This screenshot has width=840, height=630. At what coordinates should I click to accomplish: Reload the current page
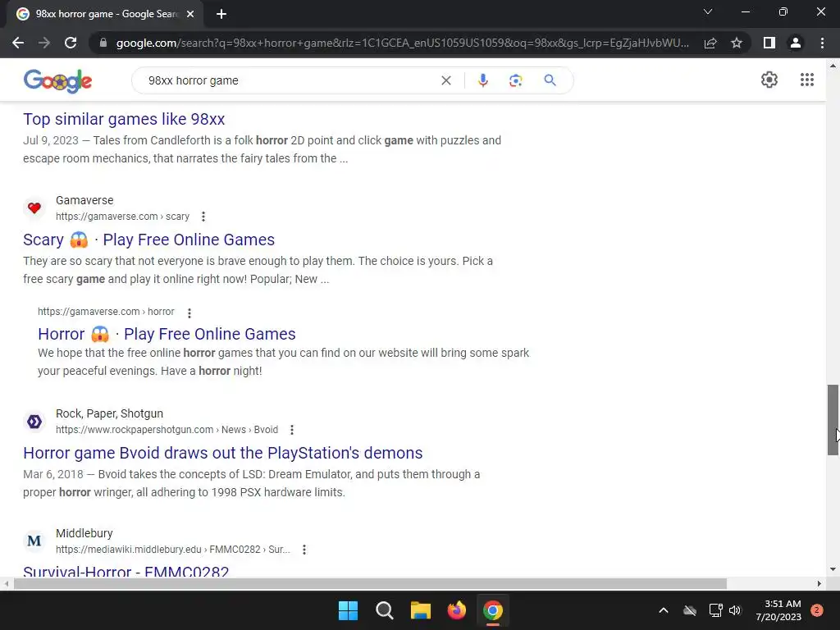tap(71, 43)
